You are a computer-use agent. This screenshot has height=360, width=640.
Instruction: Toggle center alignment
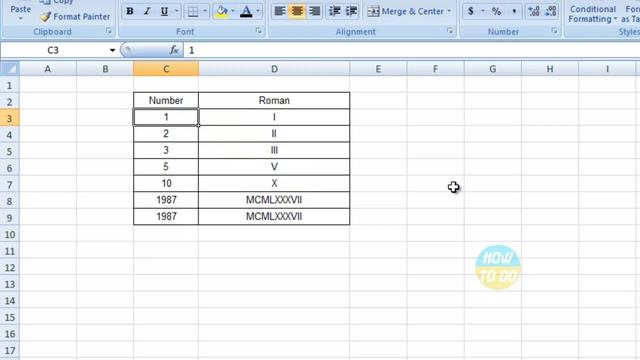tap(297, 11)
